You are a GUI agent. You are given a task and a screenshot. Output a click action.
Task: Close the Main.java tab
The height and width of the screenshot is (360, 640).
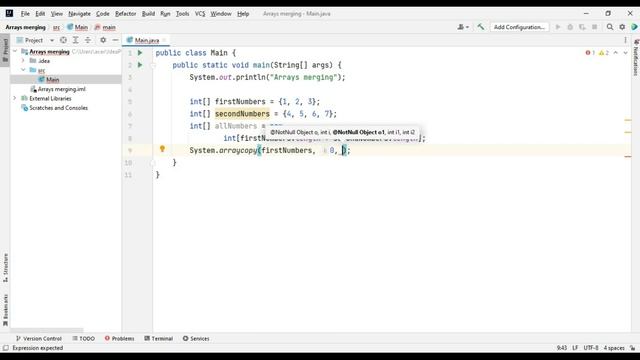(164, 40)
